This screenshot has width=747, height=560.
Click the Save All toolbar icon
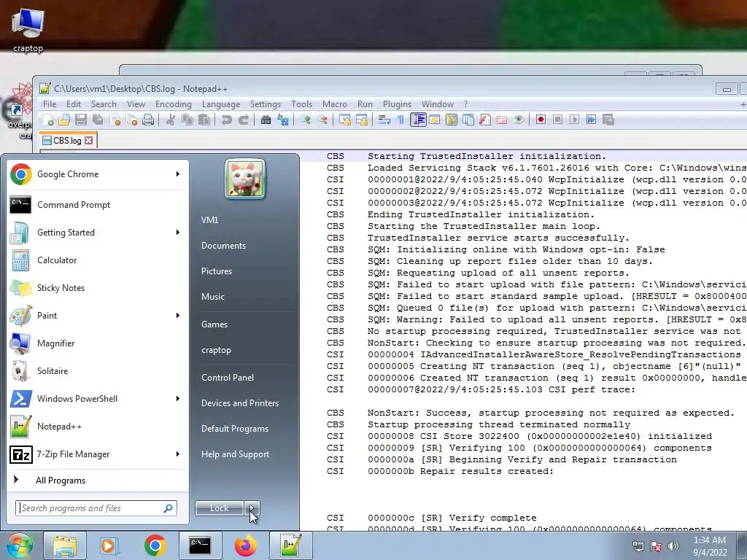tap(98, 120)
